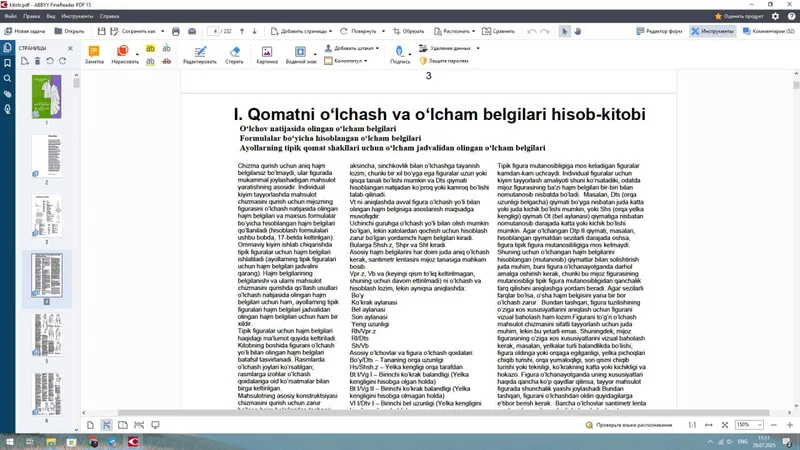The height and width of the screenshot is (450, 800).
Task: Click the Редактировать edit tool
Action: point(199,55)
